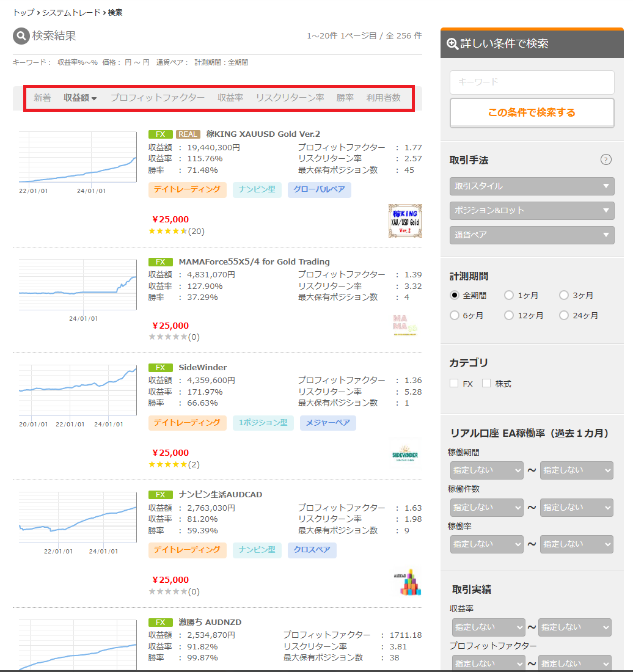633x672 pixels.
Task: Select the 1ヶ月 measurement period radio
Action: 509,296
